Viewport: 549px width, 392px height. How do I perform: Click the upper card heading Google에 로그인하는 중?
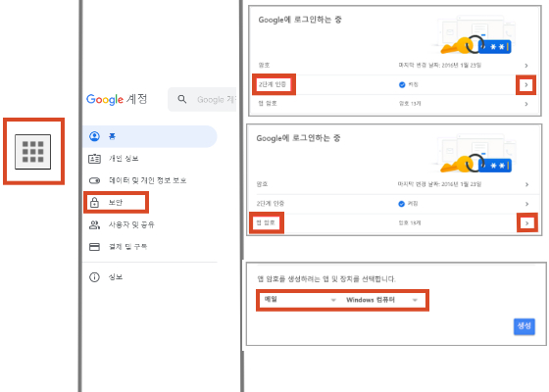pyautogui.click(x=300, y=20)
